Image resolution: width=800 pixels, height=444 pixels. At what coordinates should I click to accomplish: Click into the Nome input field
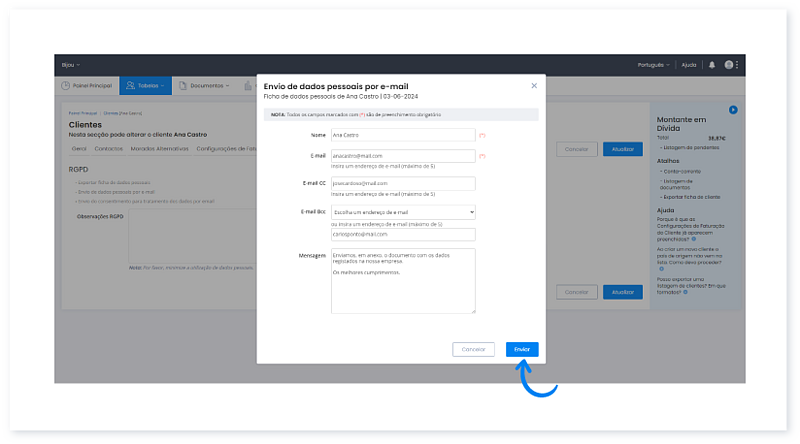[x=403, y=134]
